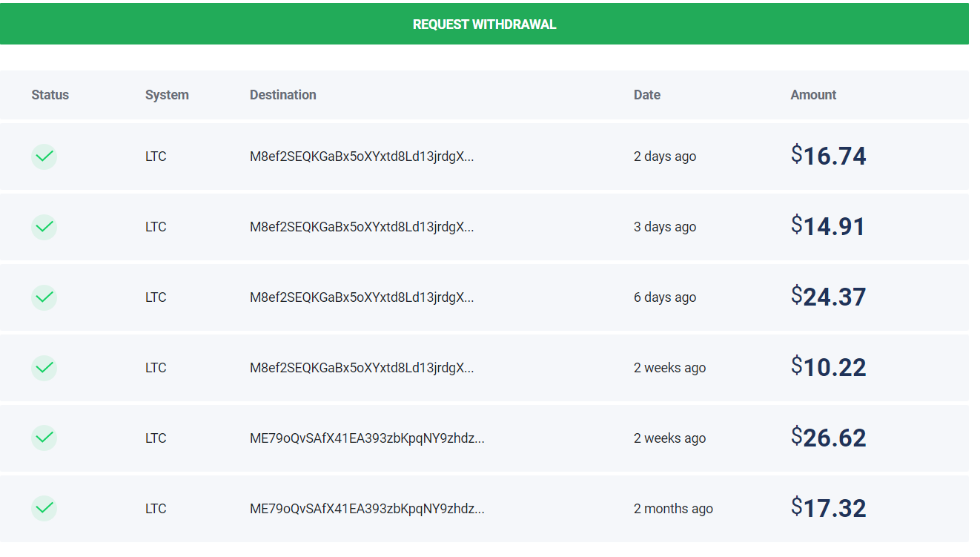Viewport: 980px width, 557px height.
Task: Click the destination address of the $16.74 withdrawal
Action: click(362, 156)
